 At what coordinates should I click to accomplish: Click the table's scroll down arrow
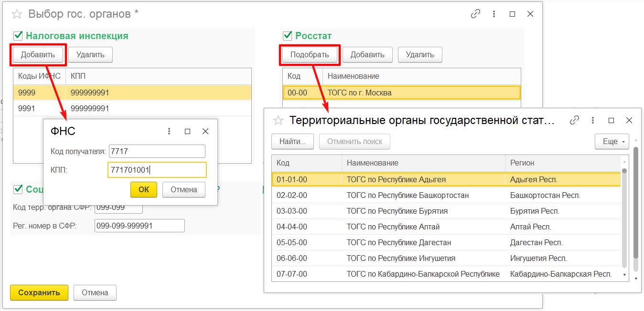coord(624,275)
